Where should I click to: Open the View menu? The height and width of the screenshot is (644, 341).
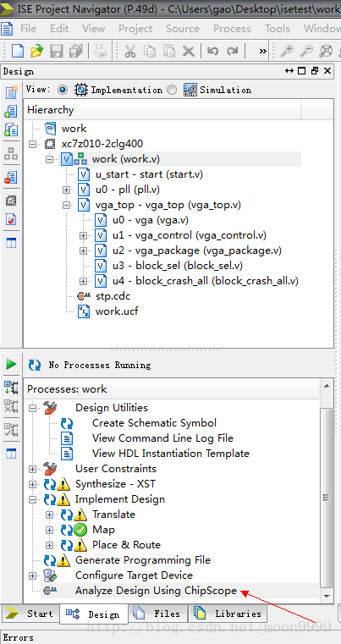tap(93, 28)
